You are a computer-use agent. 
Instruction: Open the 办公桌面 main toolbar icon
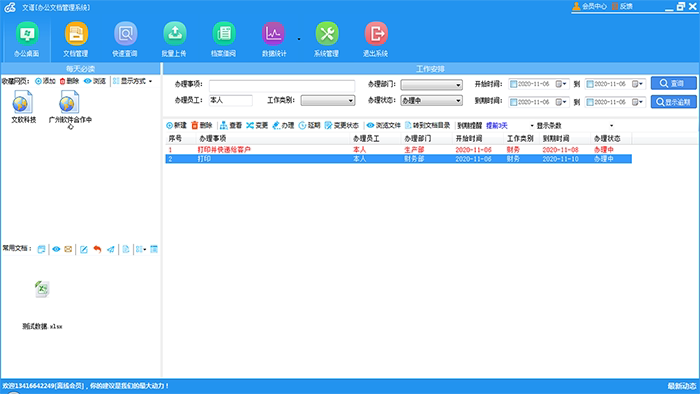(x=27, y=39)
